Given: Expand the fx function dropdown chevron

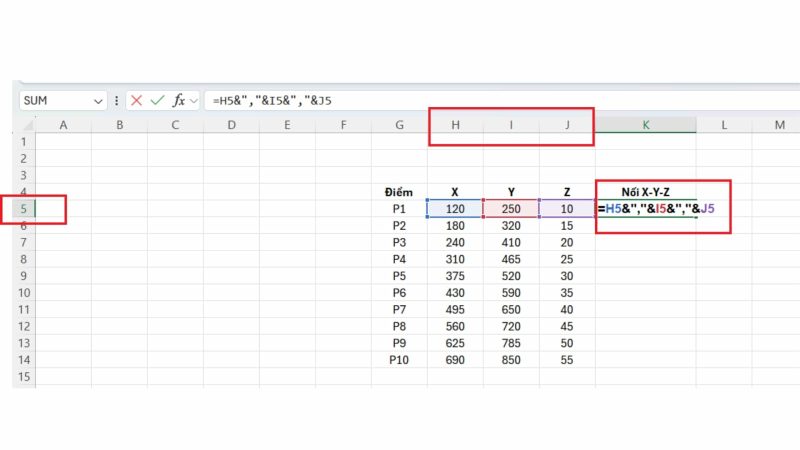Looking at the screenshot, I should (194, 101).
